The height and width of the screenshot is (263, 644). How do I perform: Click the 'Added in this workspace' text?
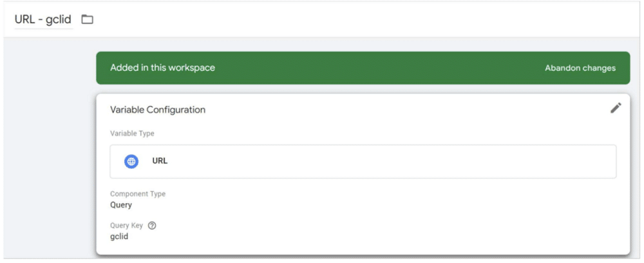pos(162,68)
